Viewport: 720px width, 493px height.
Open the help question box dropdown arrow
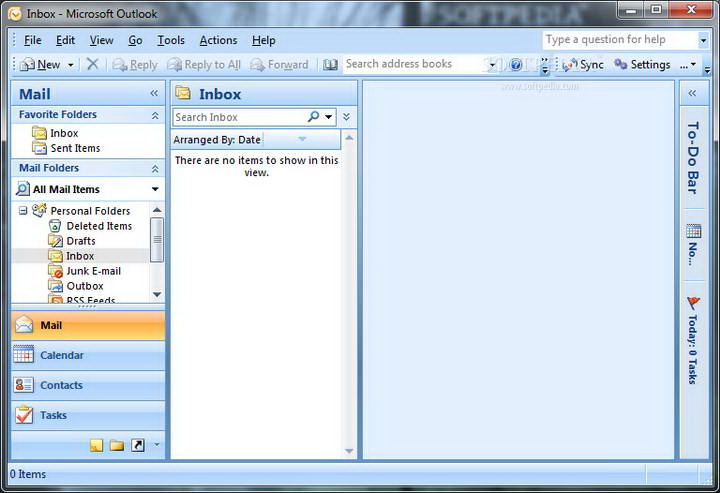pyautogui.click(x=703, y=40)
